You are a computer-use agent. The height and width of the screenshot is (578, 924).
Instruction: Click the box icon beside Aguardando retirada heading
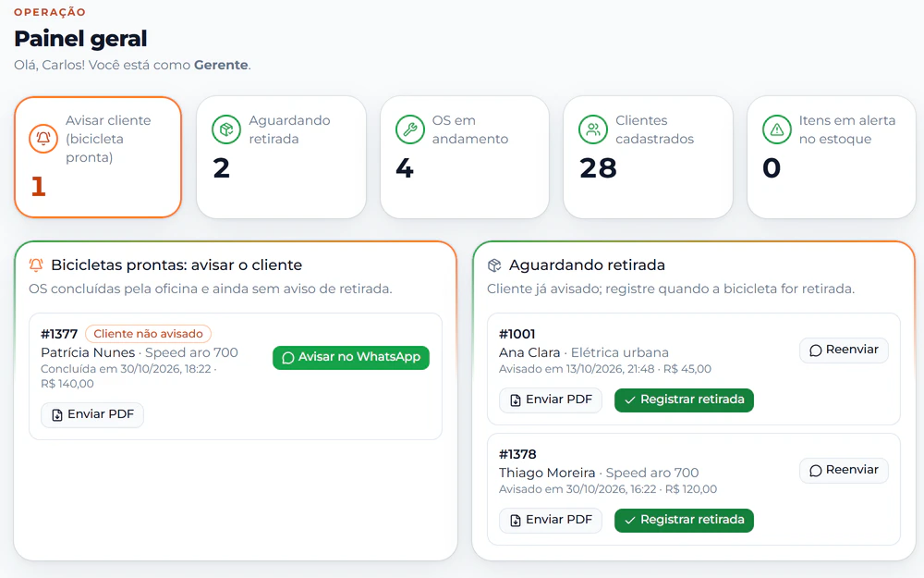(494, 265)
